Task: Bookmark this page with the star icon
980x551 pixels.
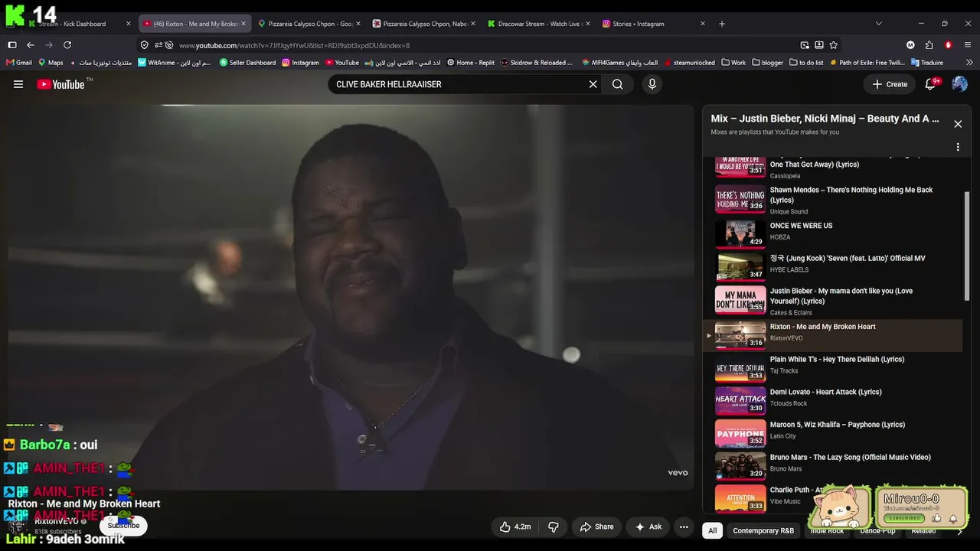Action: [834, 45]
